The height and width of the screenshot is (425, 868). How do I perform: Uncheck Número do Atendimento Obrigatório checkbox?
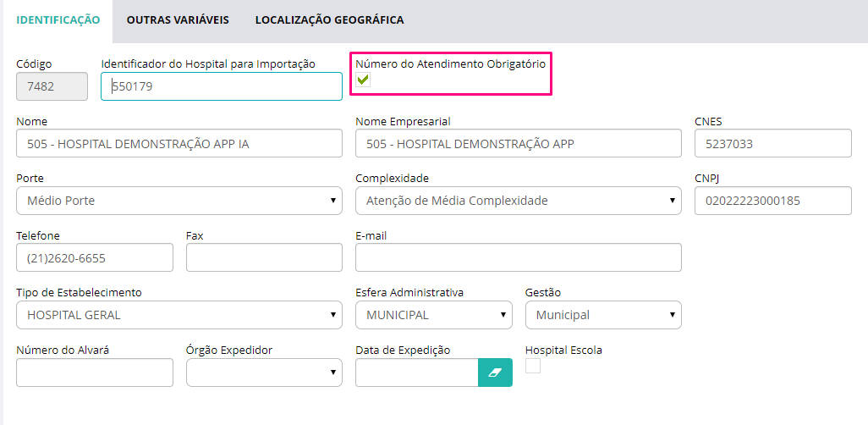pyautogui.click(x=363, y=80)
